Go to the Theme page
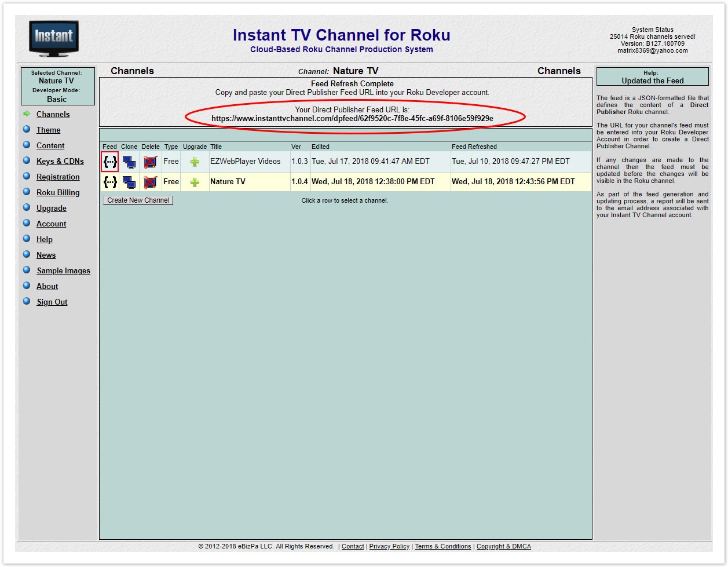728x567 pixels. pyautogui.click(x=49, y=130)
